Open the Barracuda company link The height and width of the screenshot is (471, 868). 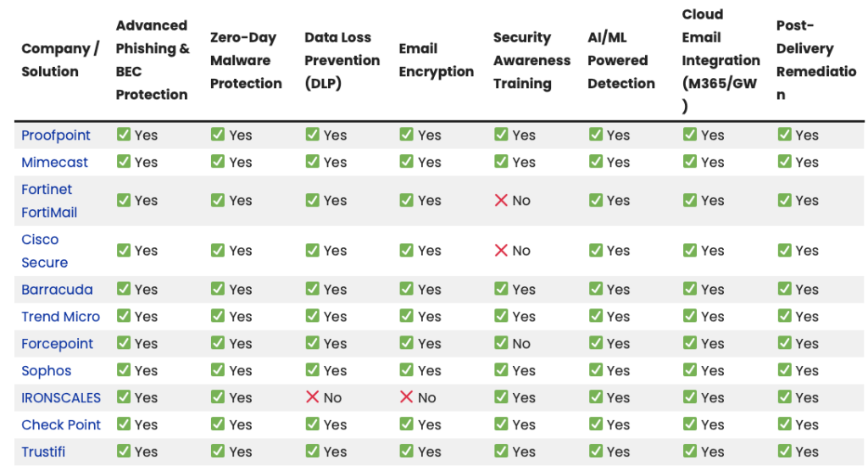57,290
